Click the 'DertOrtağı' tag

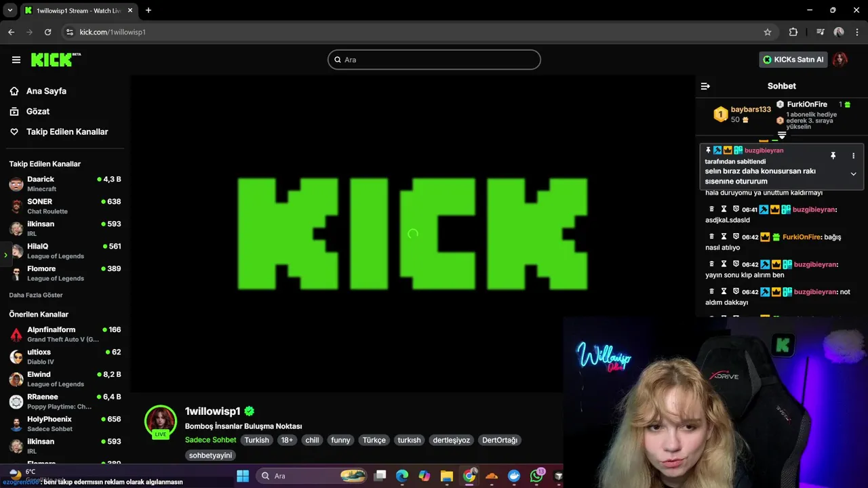500,440
